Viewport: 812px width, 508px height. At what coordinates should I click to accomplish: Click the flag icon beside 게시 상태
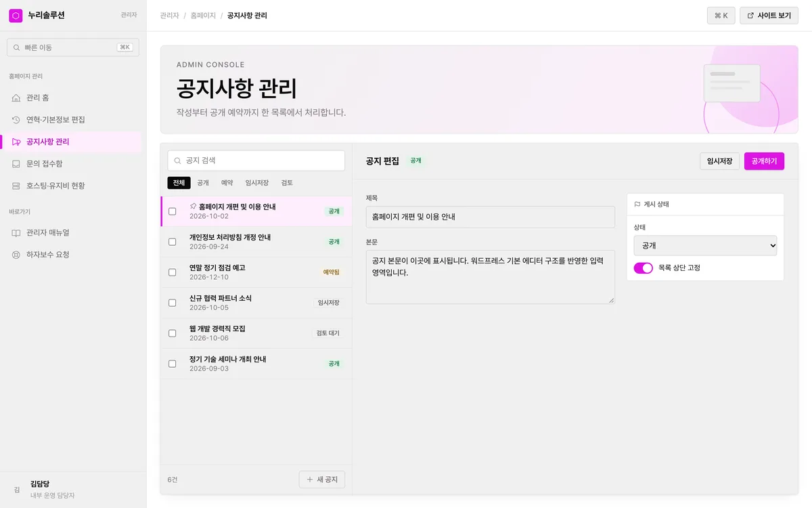pos(637,204)
